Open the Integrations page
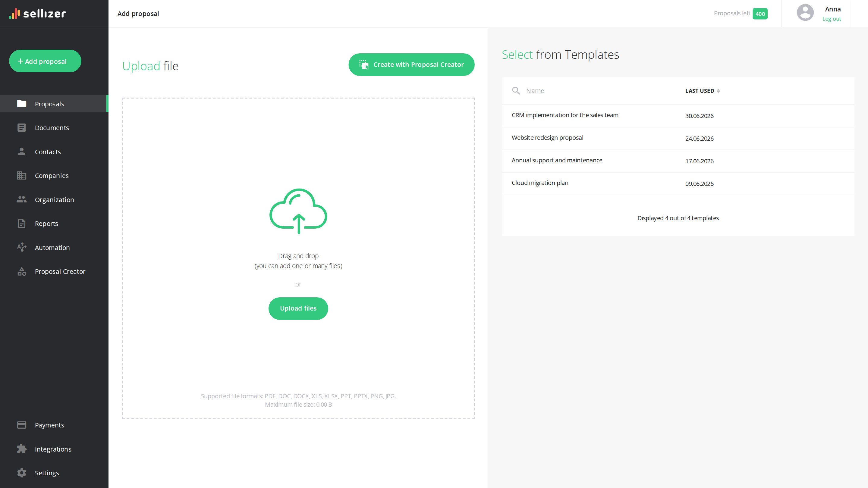This screenshot has width=868, height=488. pos(54,449)
